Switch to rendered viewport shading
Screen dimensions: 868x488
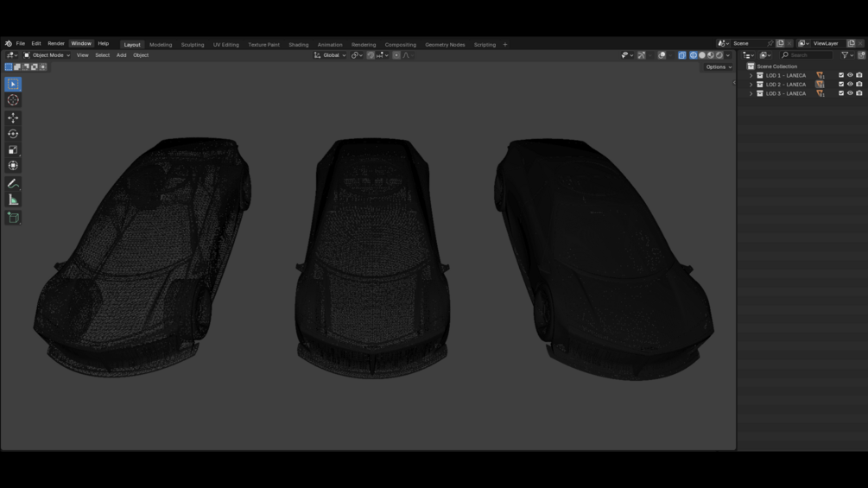pyautogui.click(x=719, y=55)
